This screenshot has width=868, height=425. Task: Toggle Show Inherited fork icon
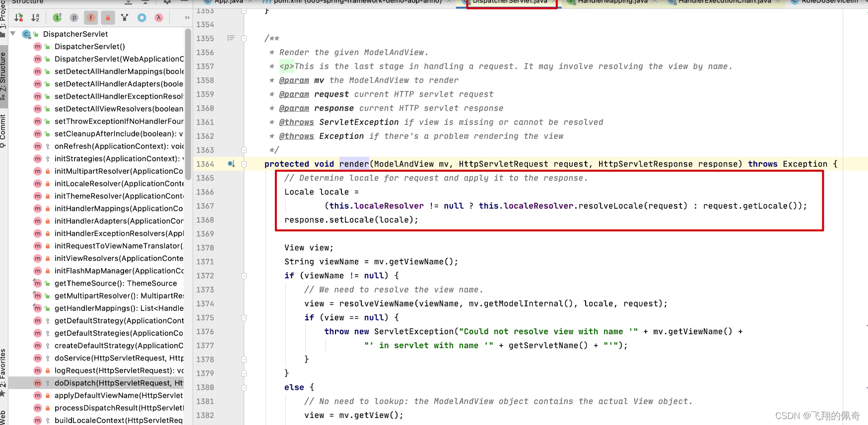125,17
